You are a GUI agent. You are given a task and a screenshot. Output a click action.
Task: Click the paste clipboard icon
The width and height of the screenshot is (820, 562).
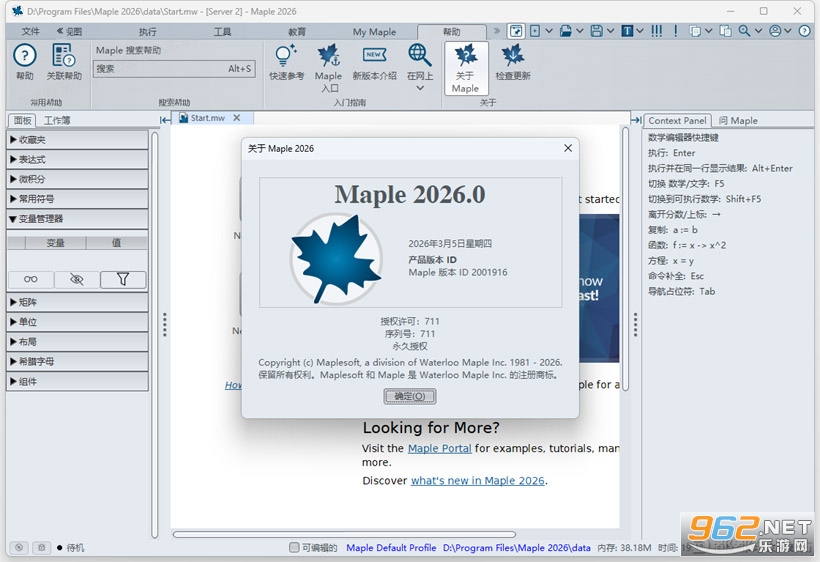tap(725, 31)
